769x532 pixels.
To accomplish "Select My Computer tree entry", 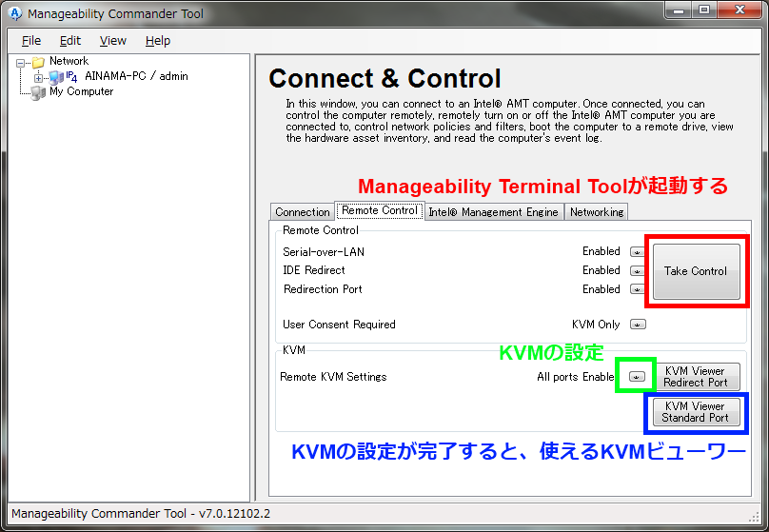I will point(82,91).
